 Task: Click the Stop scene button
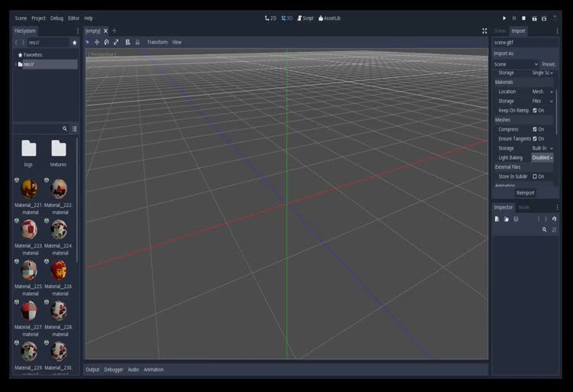coord(523,18)
